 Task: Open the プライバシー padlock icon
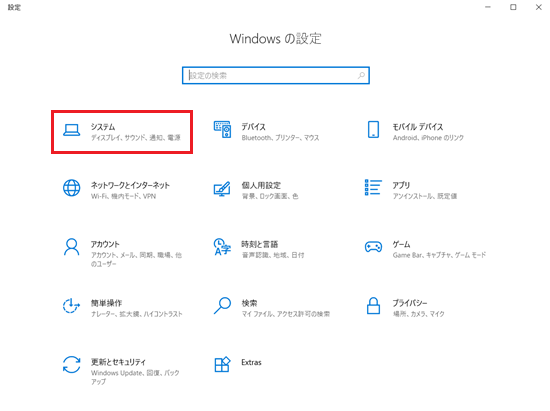click(x=373, y=305)
